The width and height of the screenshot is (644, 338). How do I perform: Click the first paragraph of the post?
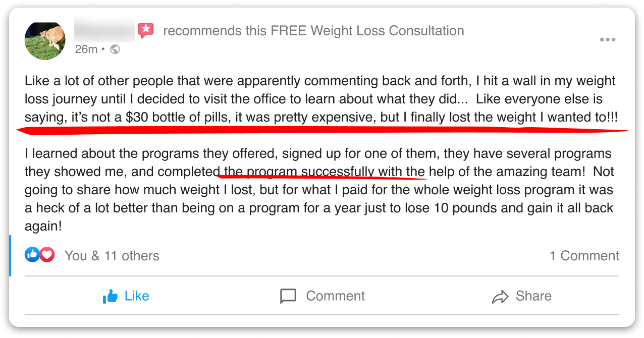pyautogui.click(x=320, y=99)
